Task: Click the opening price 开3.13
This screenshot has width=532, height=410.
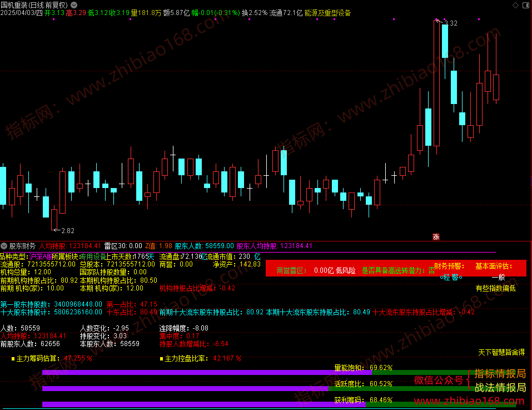Action: pos(54,13)
